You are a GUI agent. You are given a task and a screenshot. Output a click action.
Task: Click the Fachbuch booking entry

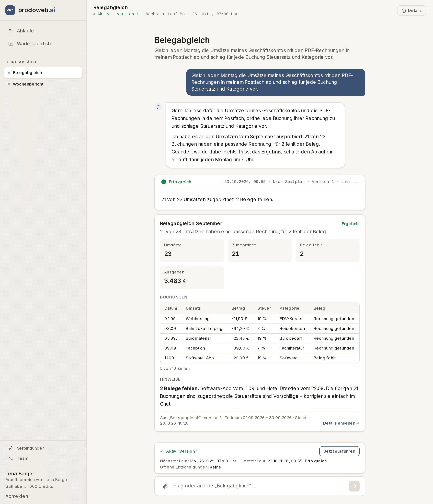click(x=195, y=348)
